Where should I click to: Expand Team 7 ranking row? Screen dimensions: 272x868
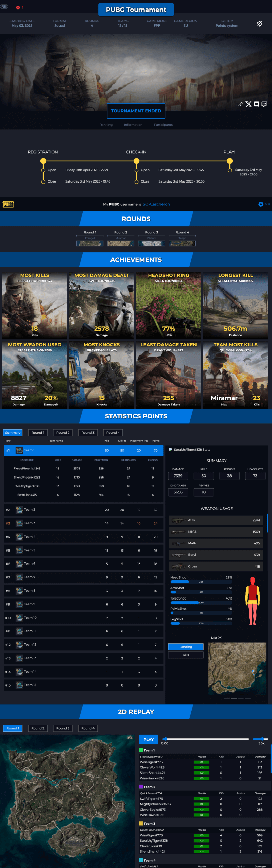point(84,577)
